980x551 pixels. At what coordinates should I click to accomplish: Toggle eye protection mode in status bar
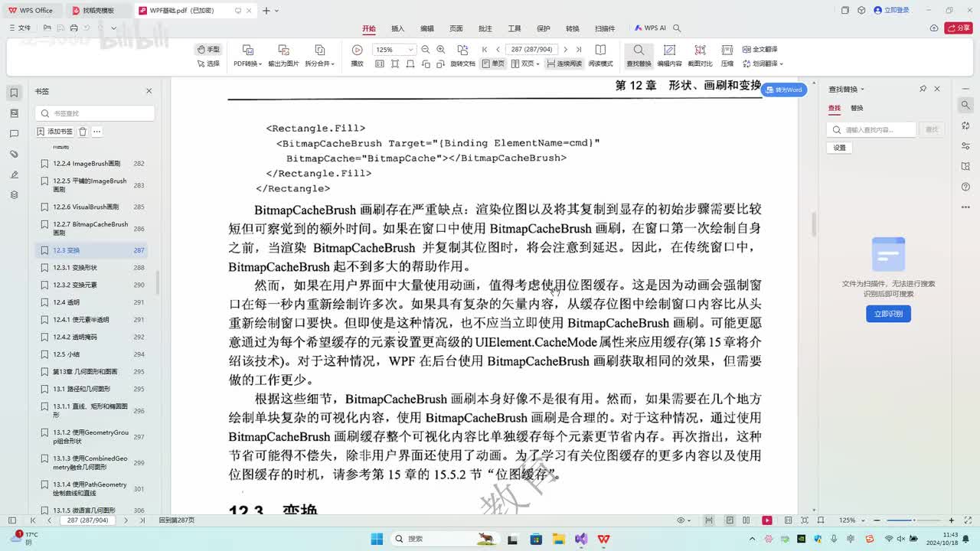(x=681, y=520)
